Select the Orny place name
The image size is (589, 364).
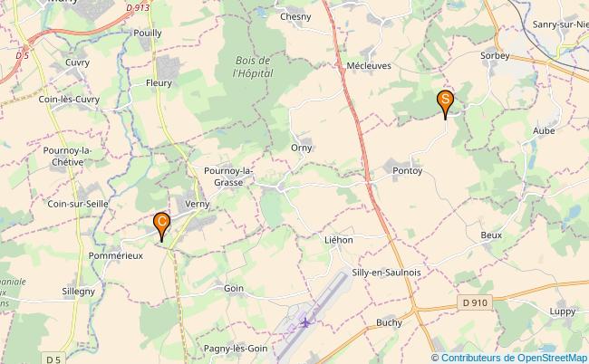[301, 148]
